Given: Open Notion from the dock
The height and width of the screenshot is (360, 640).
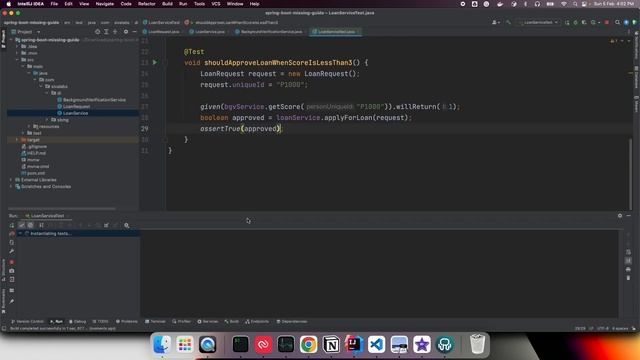Looking at the screenshot, I should tap(331, 344).
